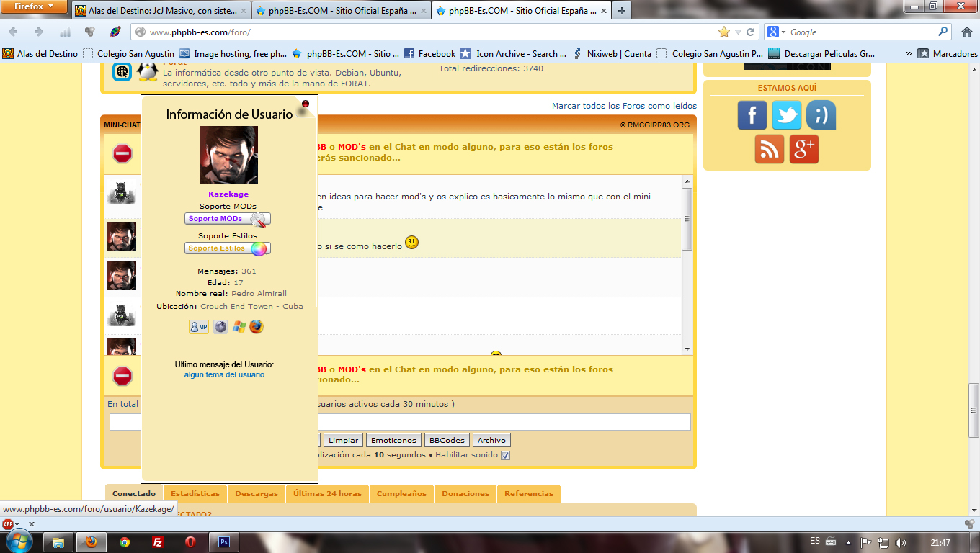This screenshot has width=980, height=553.
Task: Switch to the Estadísticas tab
Action: [195, 494]
